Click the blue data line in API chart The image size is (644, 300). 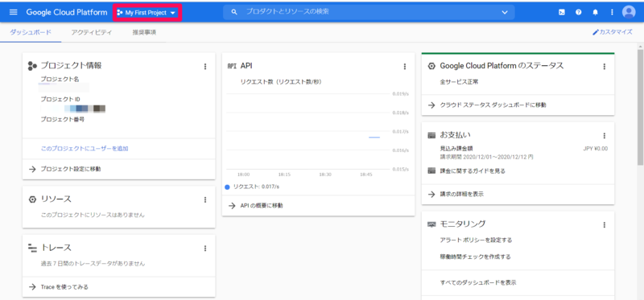[374, 137]
